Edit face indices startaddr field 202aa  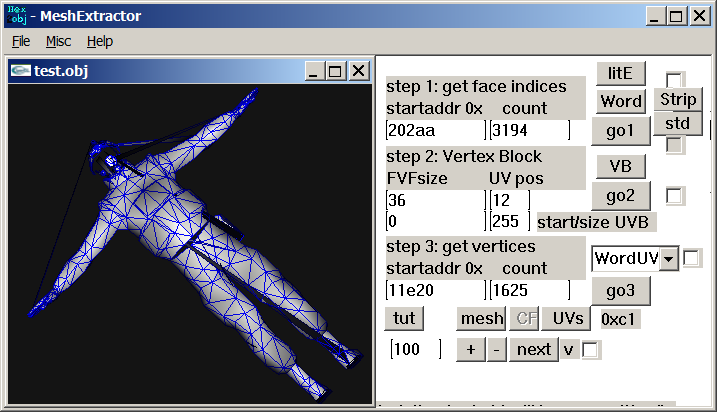click(435, 130)
